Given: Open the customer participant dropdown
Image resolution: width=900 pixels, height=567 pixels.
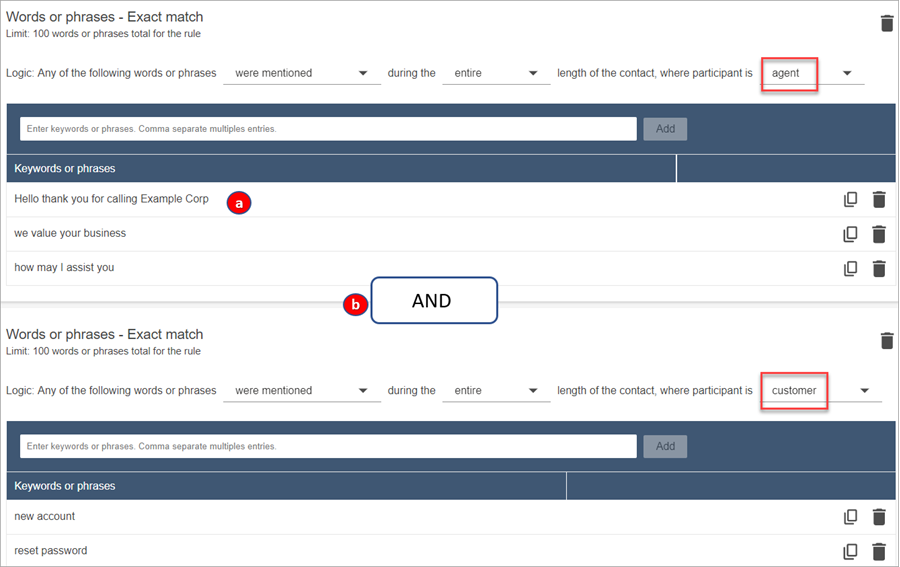Looking at the screenshot, I should 819,391.
